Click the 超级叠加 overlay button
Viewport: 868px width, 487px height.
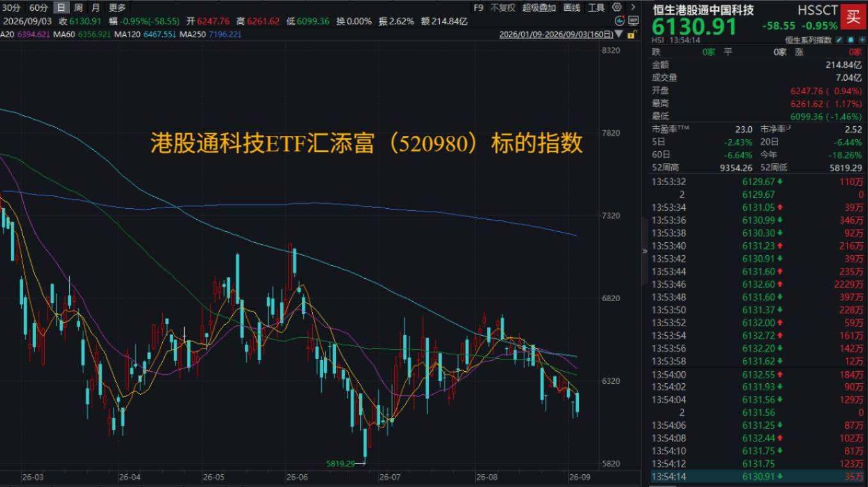click(x=538, y=8)
